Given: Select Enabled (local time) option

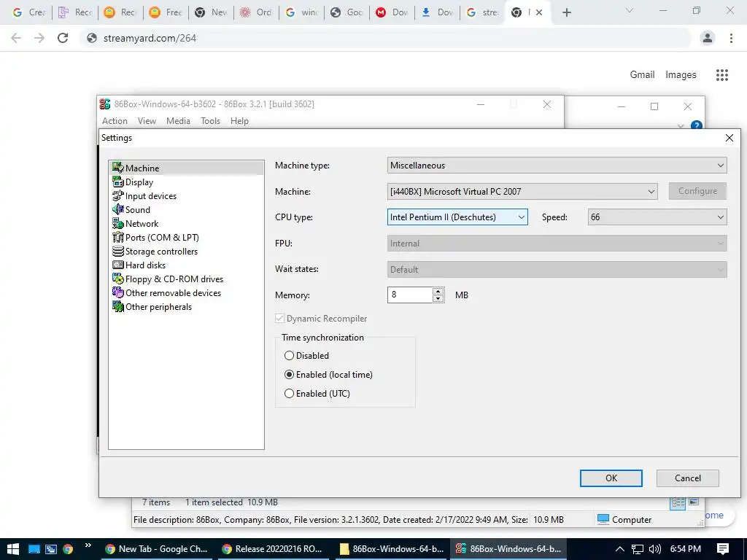Looking at the screenshot, I should [289, 375].
